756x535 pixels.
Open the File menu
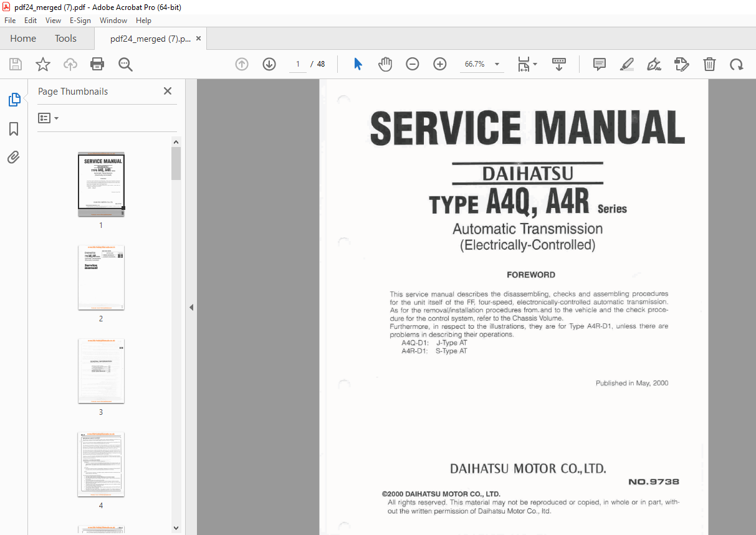(x=11, y=21)
